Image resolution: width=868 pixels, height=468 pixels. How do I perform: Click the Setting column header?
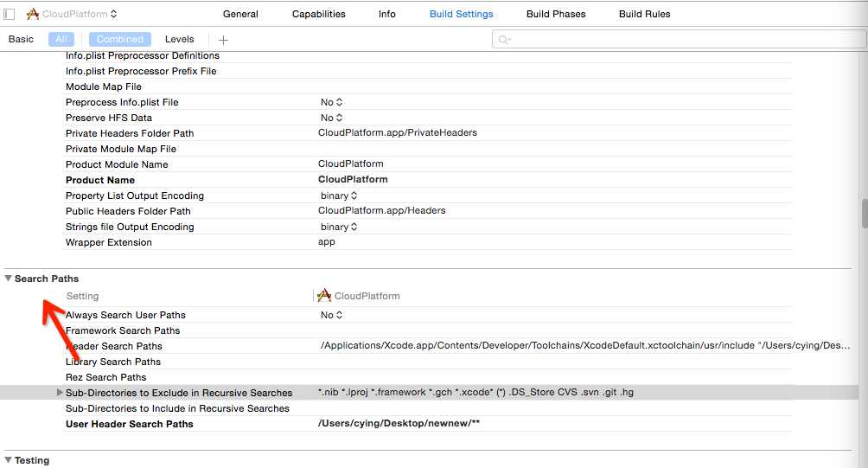[x=82, y=297]
